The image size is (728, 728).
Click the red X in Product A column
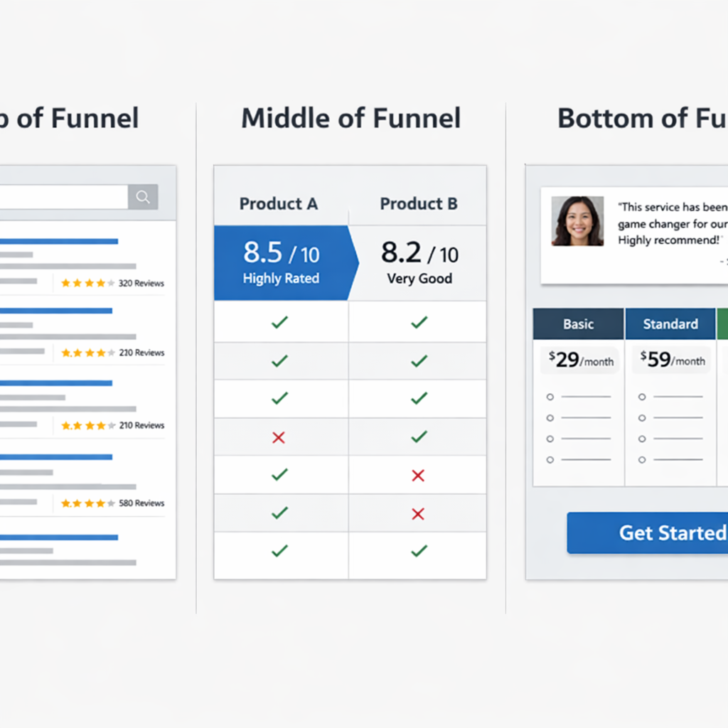click(x=279, y=437)
